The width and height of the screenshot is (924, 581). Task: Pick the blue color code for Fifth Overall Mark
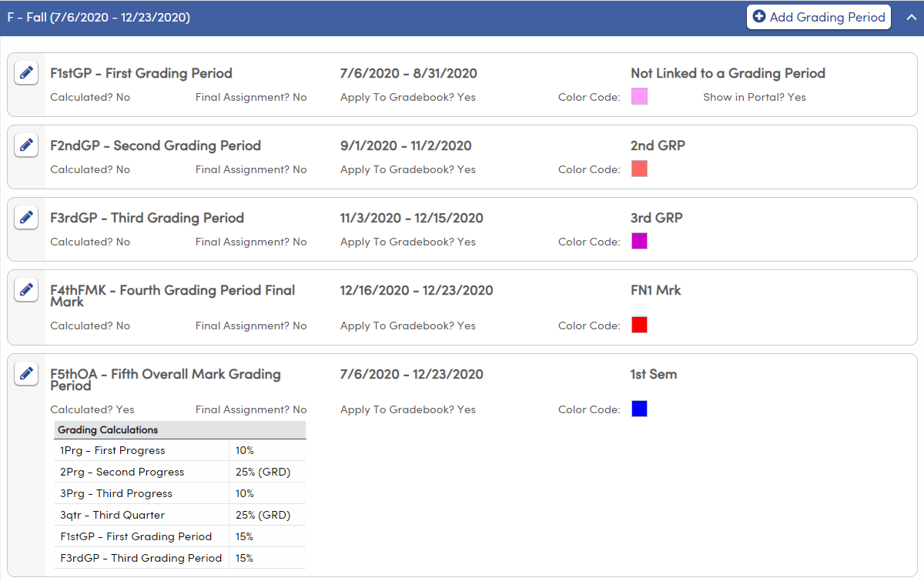[x=639, y=409]
